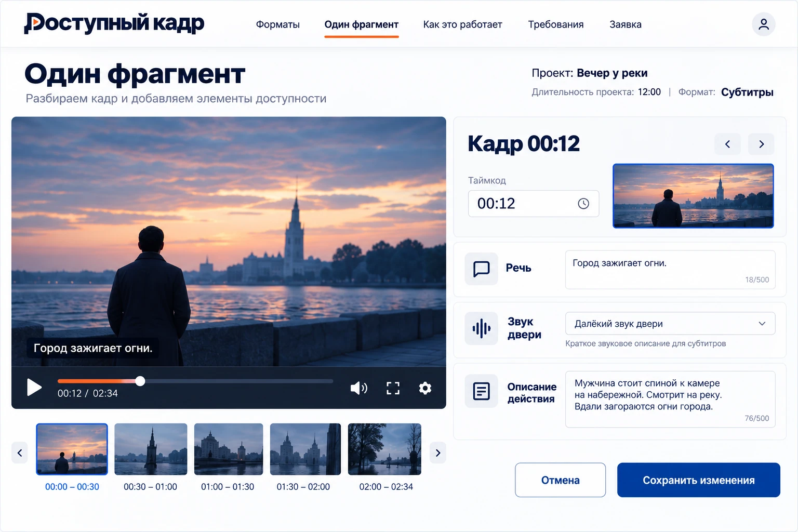The height and width of the screenshot is (532, 798).
Task: Click the Речь text field
Action: click(x=670, y=270)
